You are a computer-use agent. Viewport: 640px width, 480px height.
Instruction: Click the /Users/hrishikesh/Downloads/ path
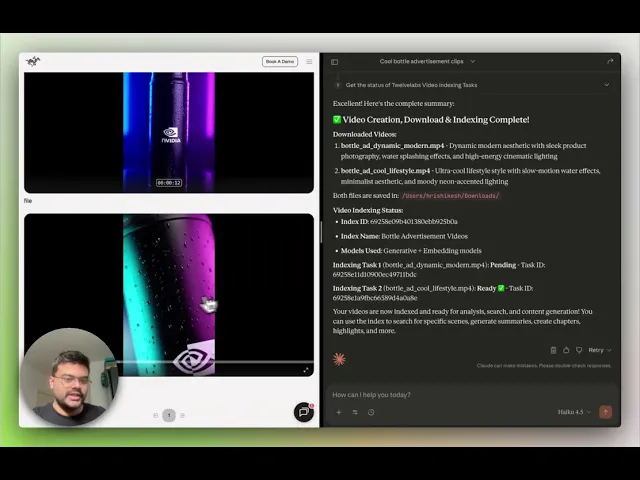coord(451,196)
